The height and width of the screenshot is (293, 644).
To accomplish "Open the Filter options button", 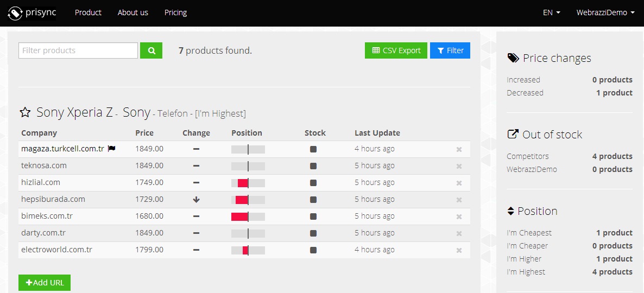I will click(450, 50).
